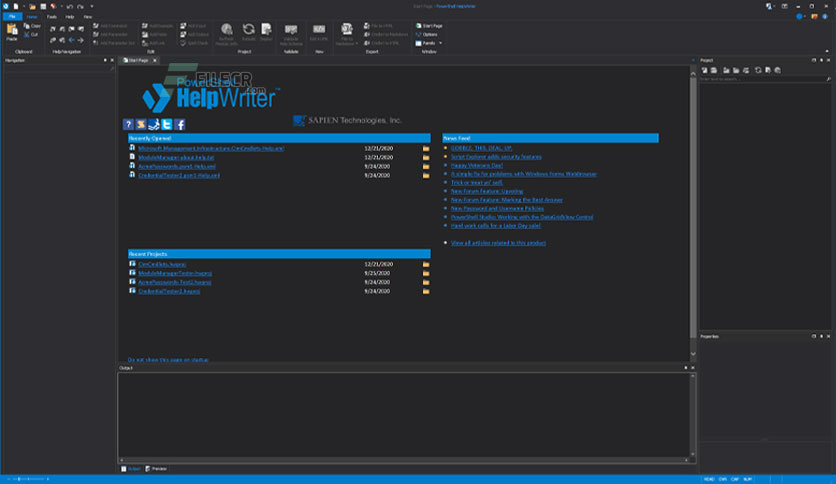This screenshot has width=836, height=484.
Task: Switch to the Help ribbon tab
Action: coord(70,17)
